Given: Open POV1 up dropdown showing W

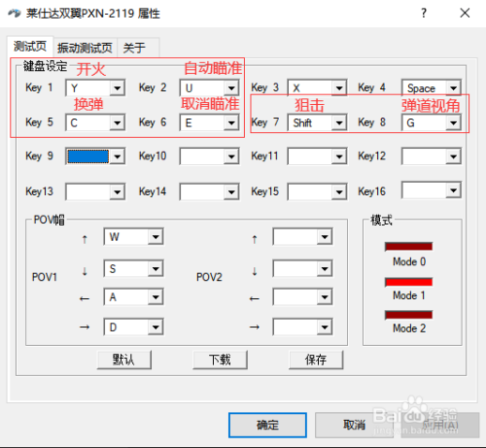Looking at the screenshot, I should point(133,237).
